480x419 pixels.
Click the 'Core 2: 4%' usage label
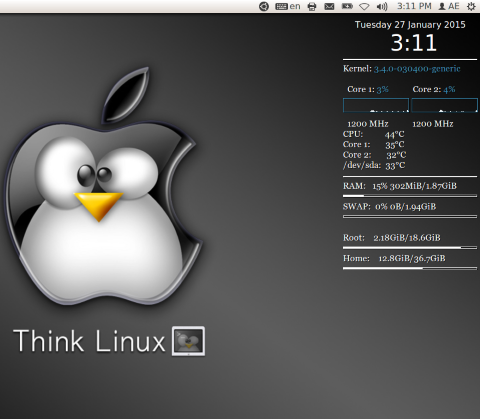point(434,89)
